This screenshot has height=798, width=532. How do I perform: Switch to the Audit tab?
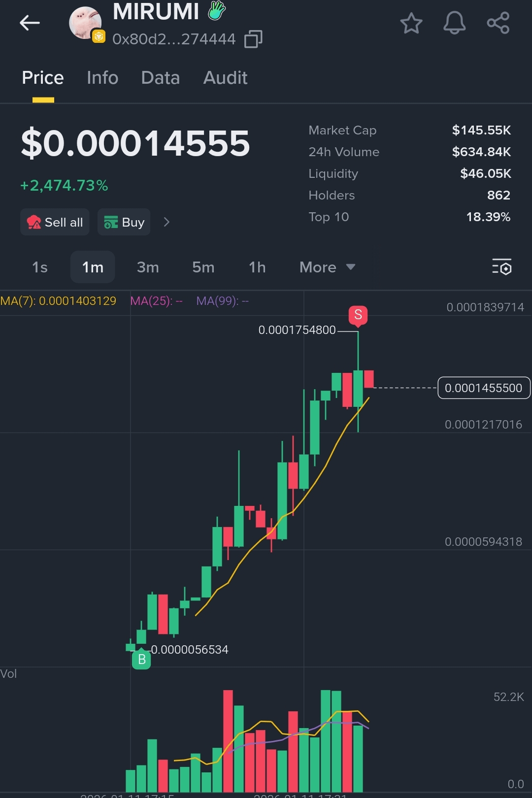pyautogui.click(x=225, y=78)
